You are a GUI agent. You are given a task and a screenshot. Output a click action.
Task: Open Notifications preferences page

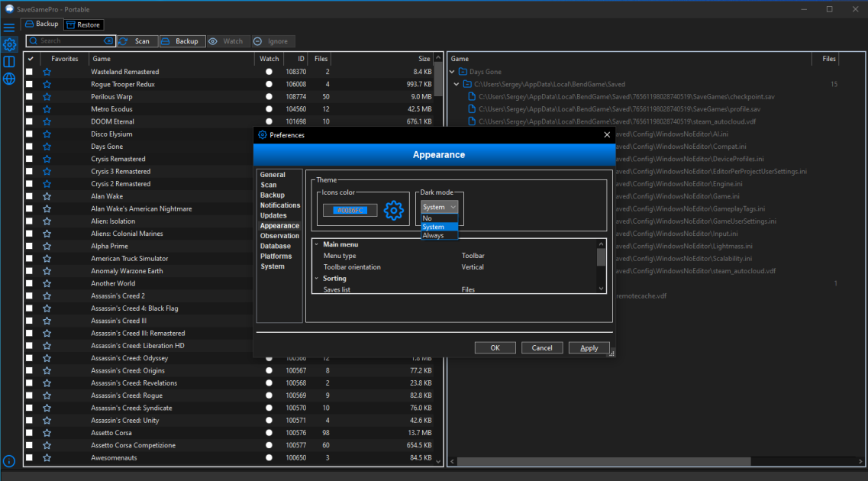[x=280, y=205]
